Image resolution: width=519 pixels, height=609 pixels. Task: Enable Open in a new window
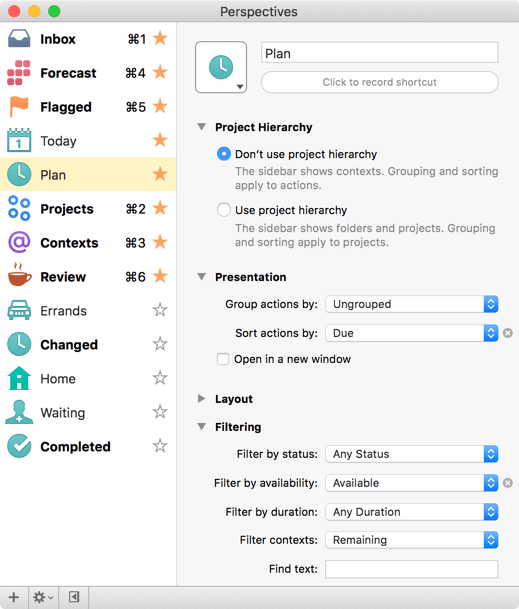point(223,359)
